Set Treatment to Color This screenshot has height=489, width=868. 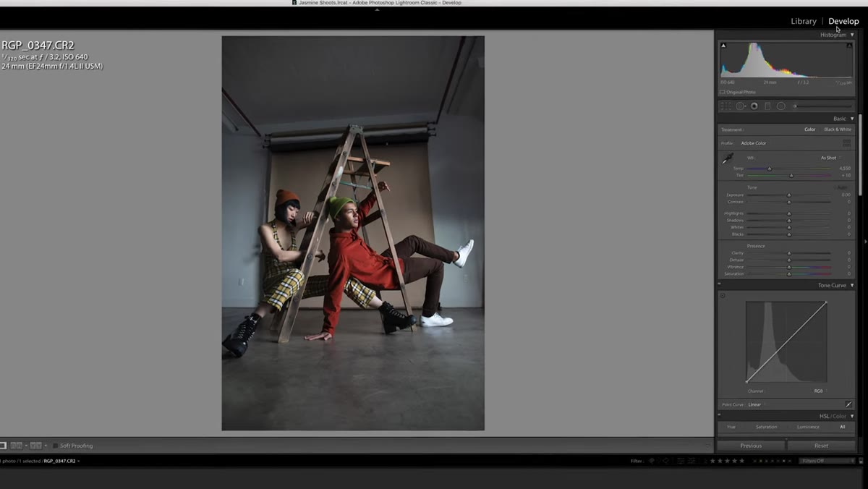tap(810, 129)
